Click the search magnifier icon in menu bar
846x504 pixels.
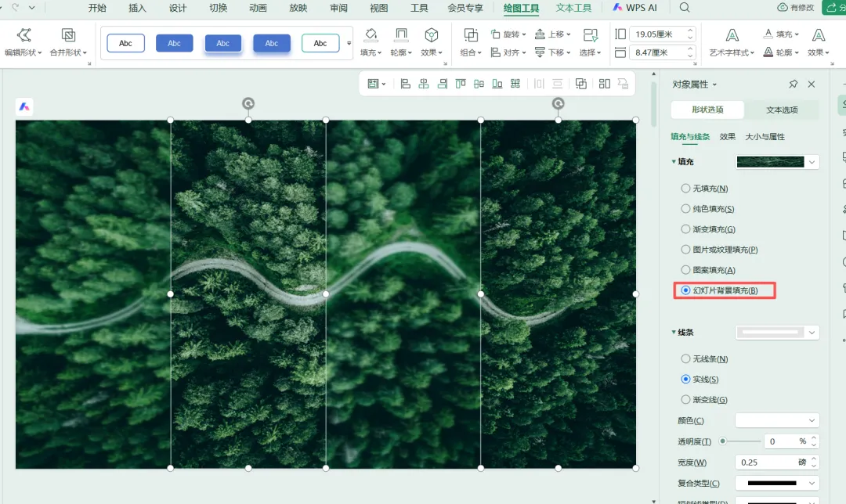click(685, 8)
